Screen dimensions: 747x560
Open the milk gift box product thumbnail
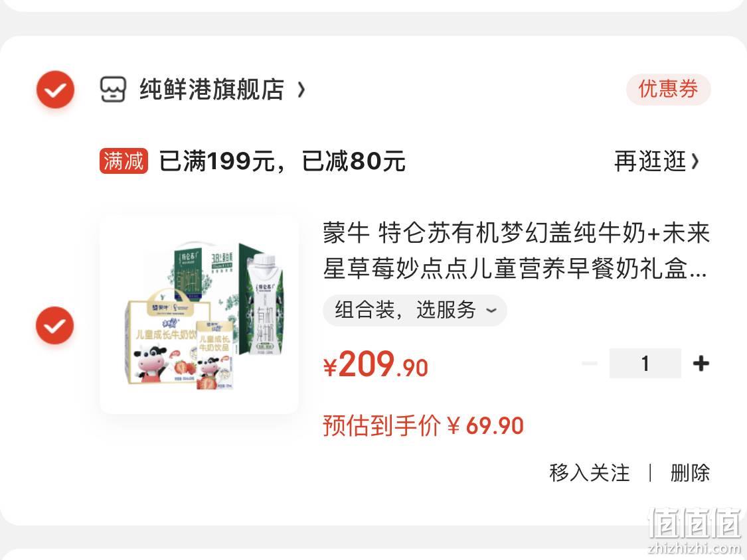(x=199, y=315)
